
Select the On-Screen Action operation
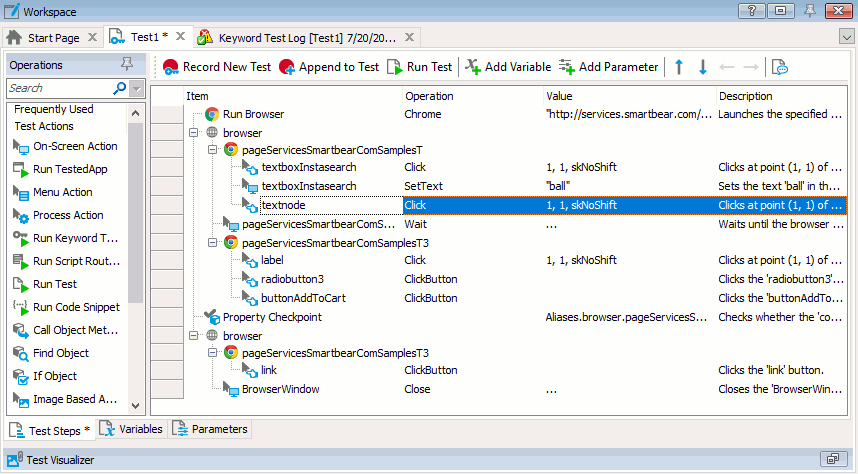pyautogui.click(x=75, y=146)
